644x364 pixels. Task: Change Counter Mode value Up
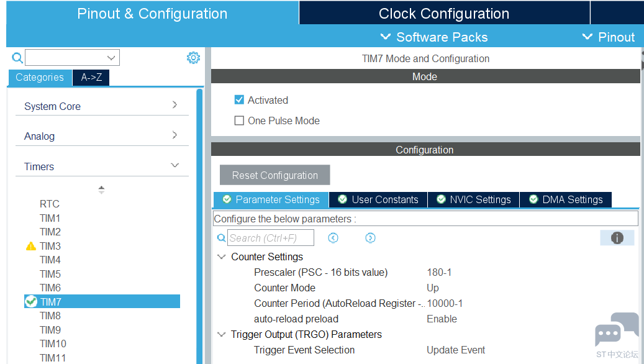(432, 288)
